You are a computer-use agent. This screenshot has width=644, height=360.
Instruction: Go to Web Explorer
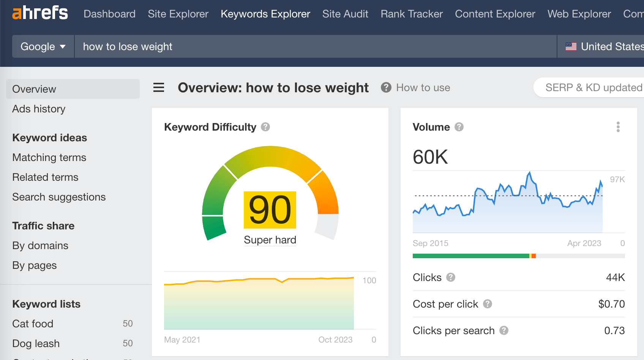579,14
